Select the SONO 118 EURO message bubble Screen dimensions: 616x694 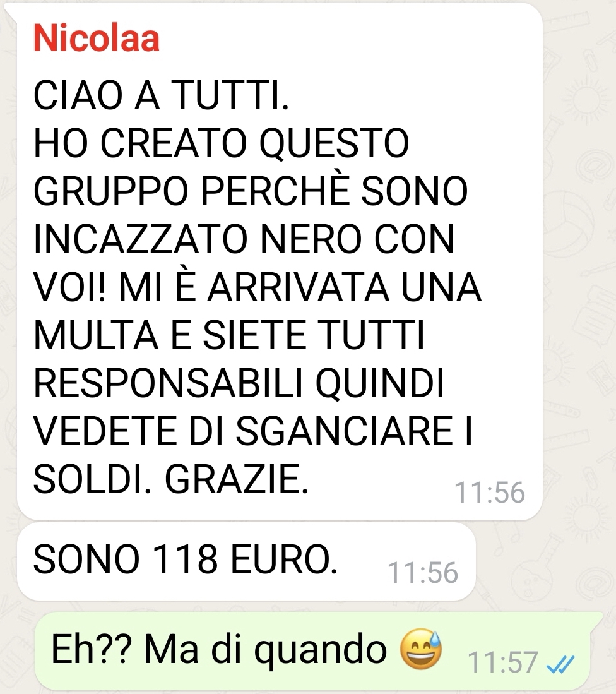[246, 561]
